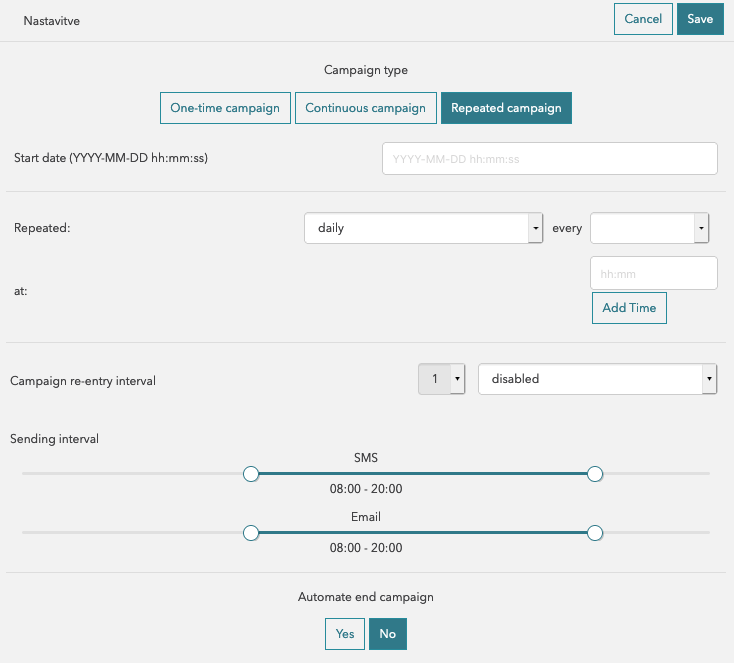Click the Email slider start handle
Image resolution: width=735 pixels, height=663 pixels.
(251, 533)
